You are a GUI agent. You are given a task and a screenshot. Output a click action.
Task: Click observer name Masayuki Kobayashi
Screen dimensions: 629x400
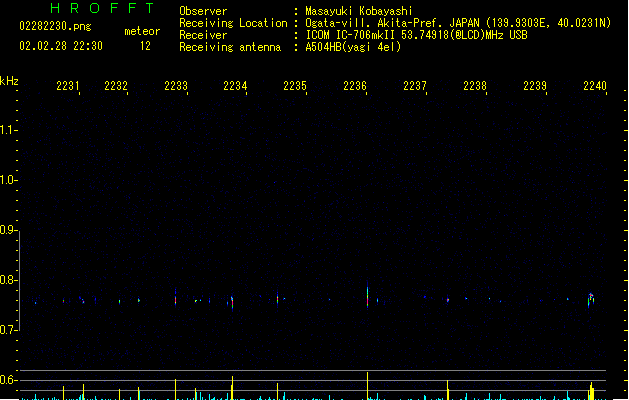click(x=359, y=11)
